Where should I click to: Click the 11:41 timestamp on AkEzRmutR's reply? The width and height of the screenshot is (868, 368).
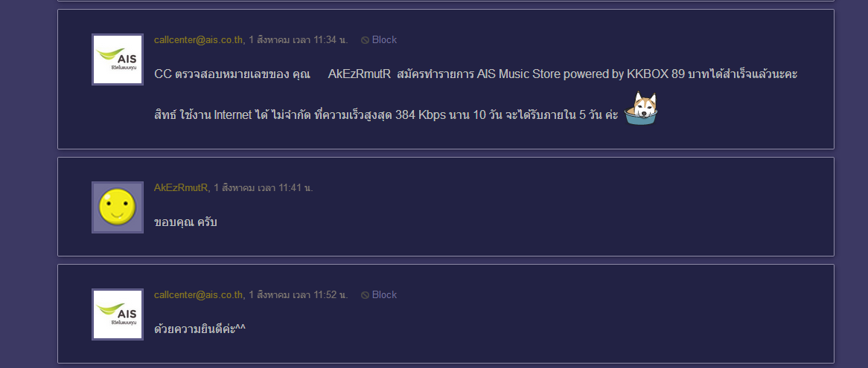click(264, 188)
